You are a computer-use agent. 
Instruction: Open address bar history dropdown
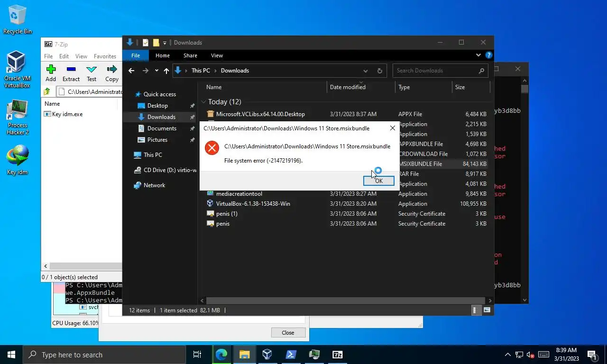click(366, 71)
